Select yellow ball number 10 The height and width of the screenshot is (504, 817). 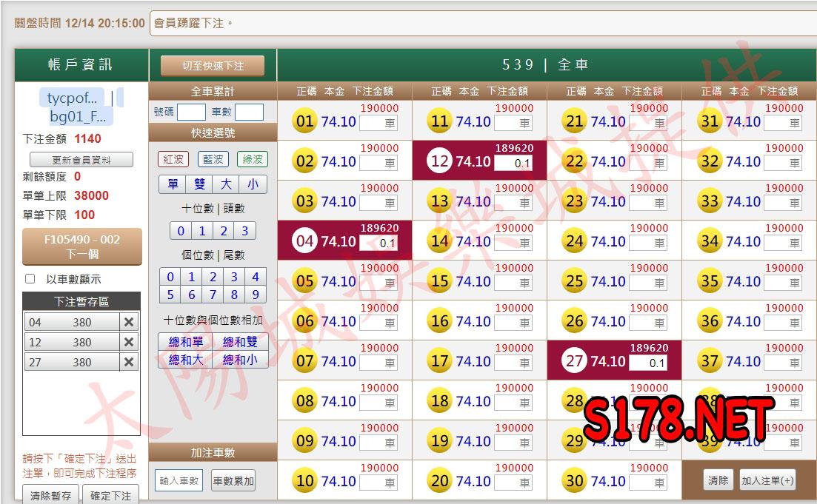[x=305, y=481]
